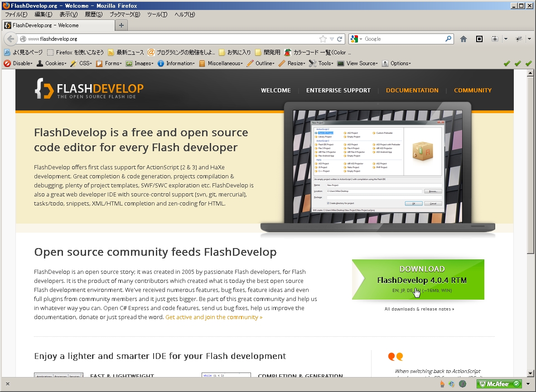
Task: Expand the Disable web developer menu
Action: [18, 63]
